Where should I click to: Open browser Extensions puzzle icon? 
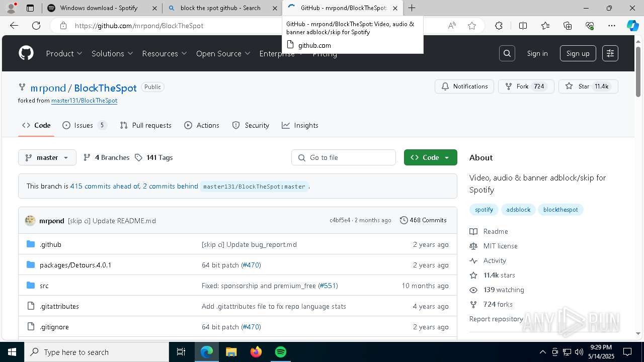[499, 26]
